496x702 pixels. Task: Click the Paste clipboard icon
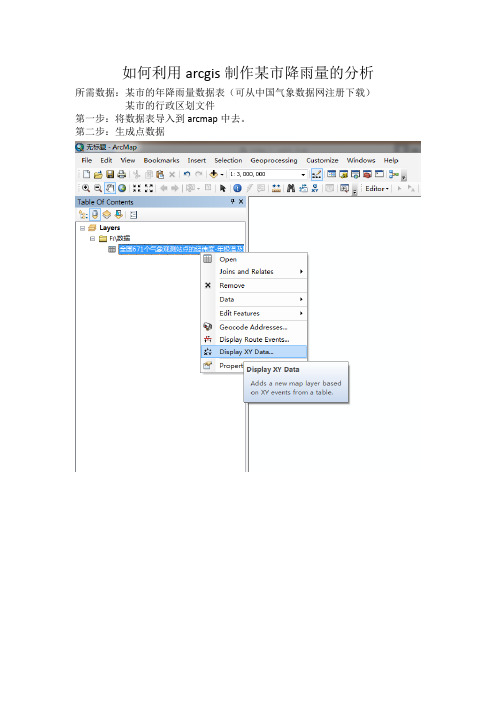(160, 174)
